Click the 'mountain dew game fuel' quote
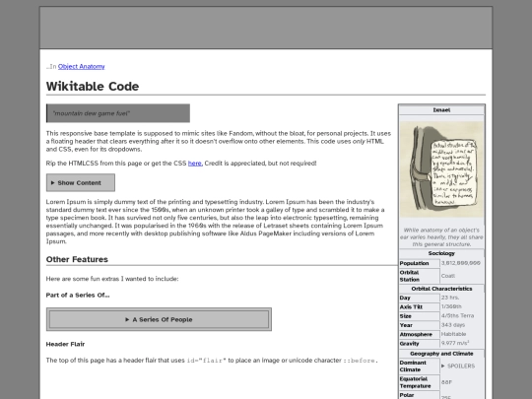 [118, 113]
